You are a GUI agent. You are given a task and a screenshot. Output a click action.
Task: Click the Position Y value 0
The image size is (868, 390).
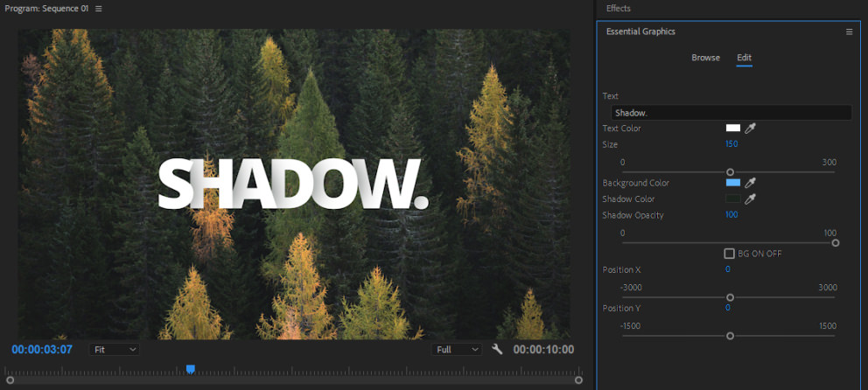pos(728,308)
